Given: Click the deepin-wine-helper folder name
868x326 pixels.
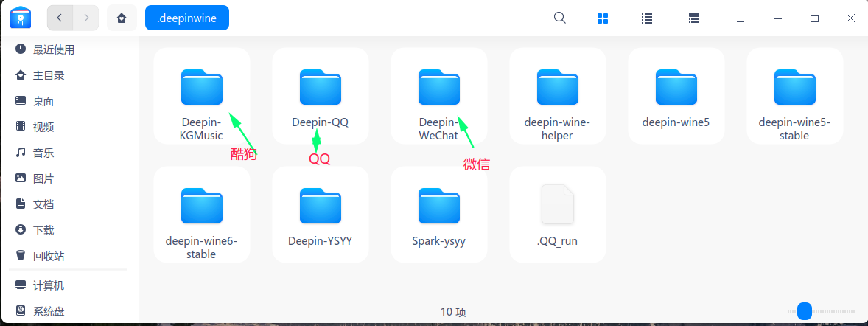Looking at the screenshot, I should point(558,128).
